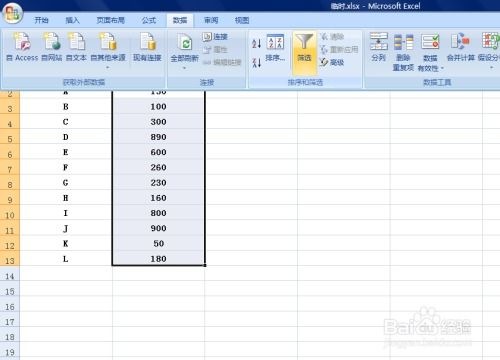This screenshot has height=360, width=500.
Task: Select cell containing letter K
Action: pyautogui.click(x=66, y=244)
